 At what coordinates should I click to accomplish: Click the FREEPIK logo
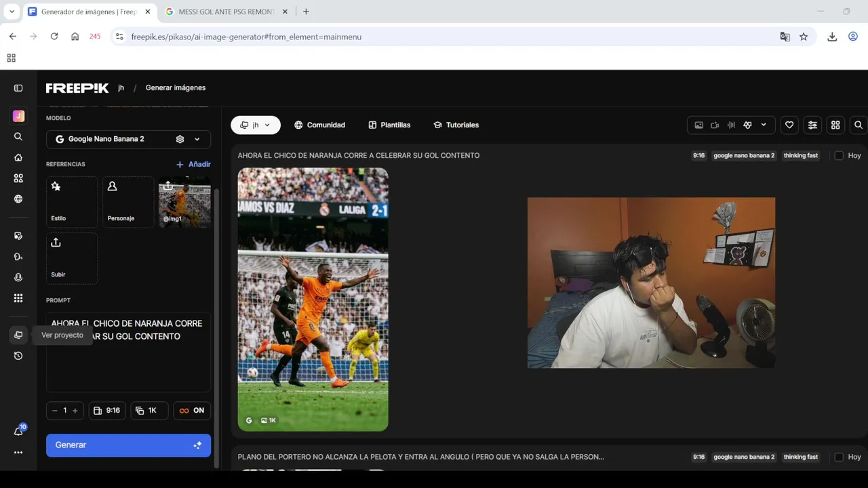click(x=77, y=88)
